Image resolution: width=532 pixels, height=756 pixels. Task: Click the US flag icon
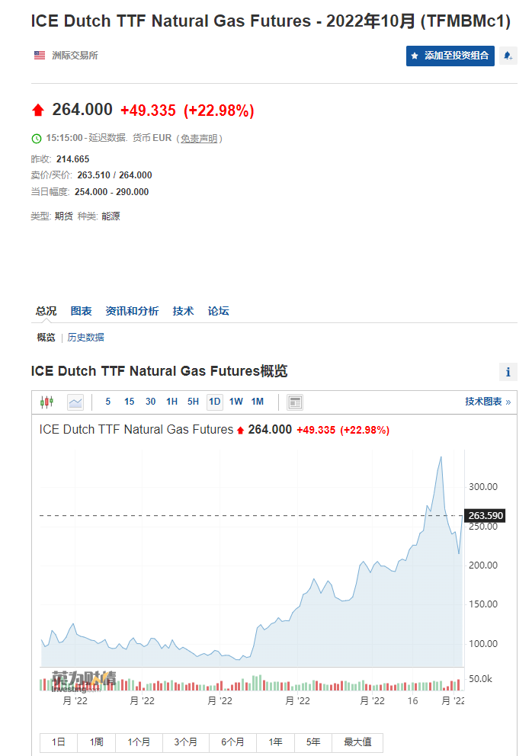[40, 56]
